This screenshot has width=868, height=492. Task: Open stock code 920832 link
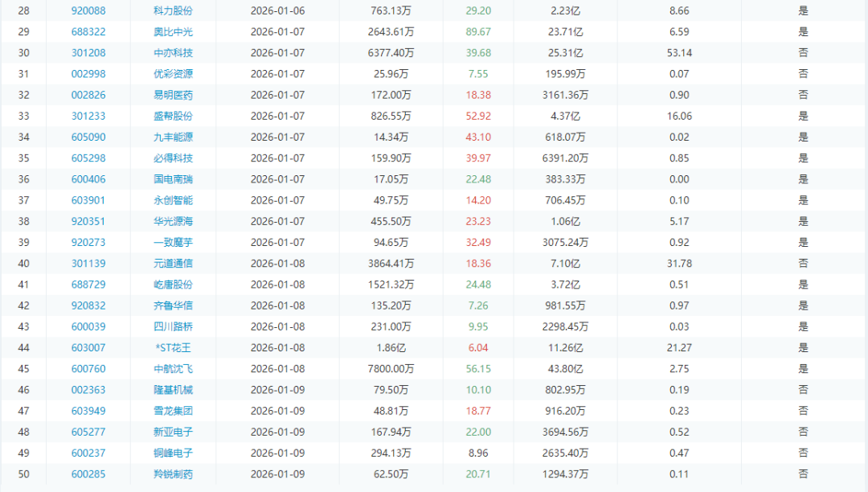click(x=88, y=305)
